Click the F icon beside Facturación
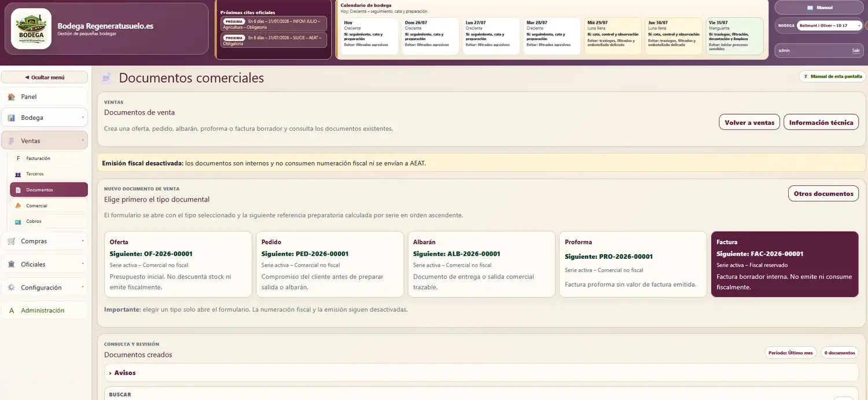The image size is (868, 400). [18, 158]
